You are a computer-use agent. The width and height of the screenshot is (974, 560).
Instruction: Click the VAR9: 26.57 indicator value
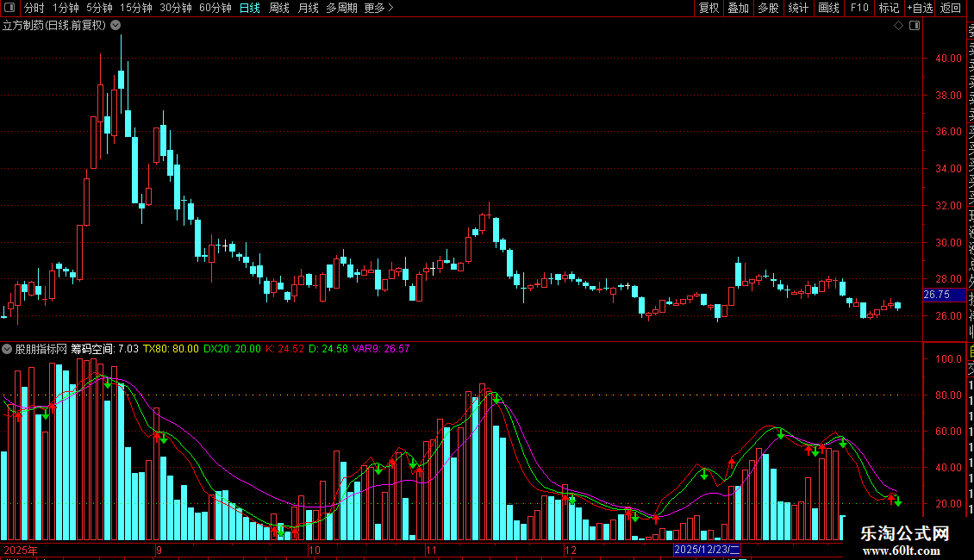click(381, 349)
